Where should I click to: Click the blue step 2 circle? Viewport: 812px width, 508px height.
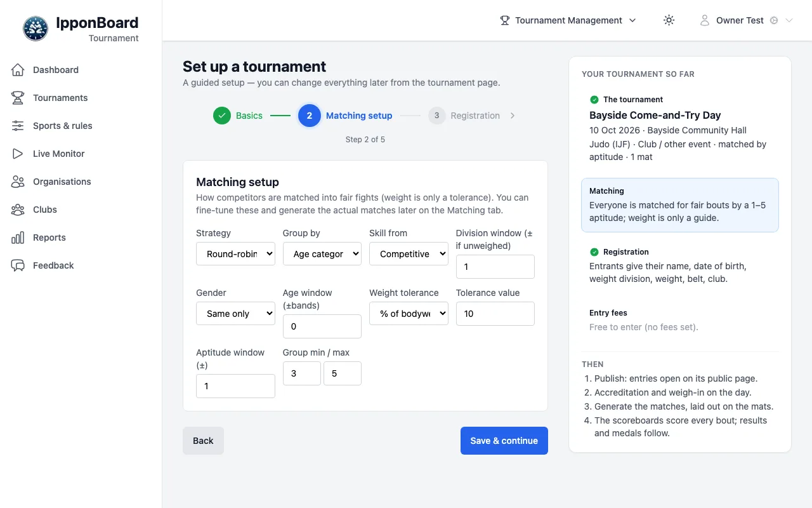pyautogui.click(x=310, y=116)
